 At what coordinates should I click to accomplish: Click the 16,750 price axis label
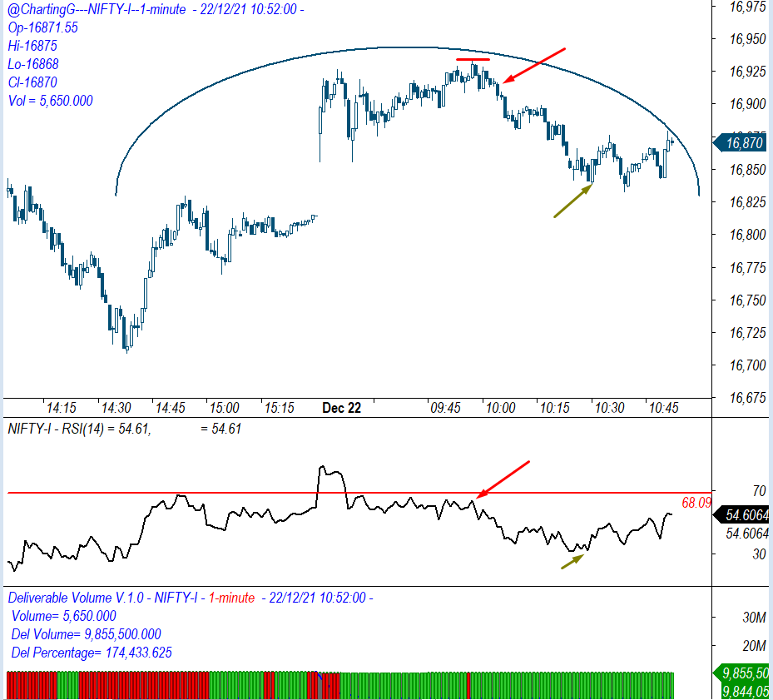[747, 300]
